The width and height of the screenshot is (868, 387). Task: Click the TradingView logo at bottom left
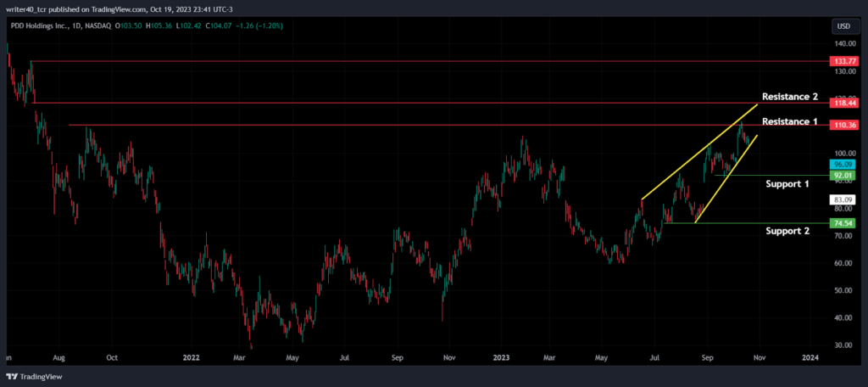point(36,377)
